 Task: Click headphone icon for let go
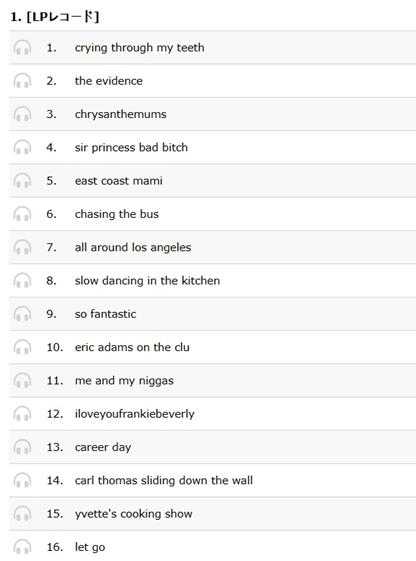[22, 547]
